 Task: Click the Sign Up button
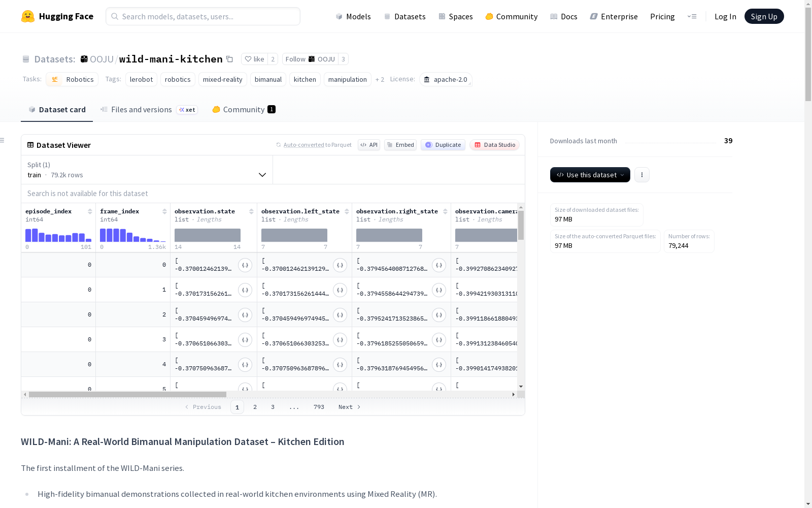pos(764,16)
